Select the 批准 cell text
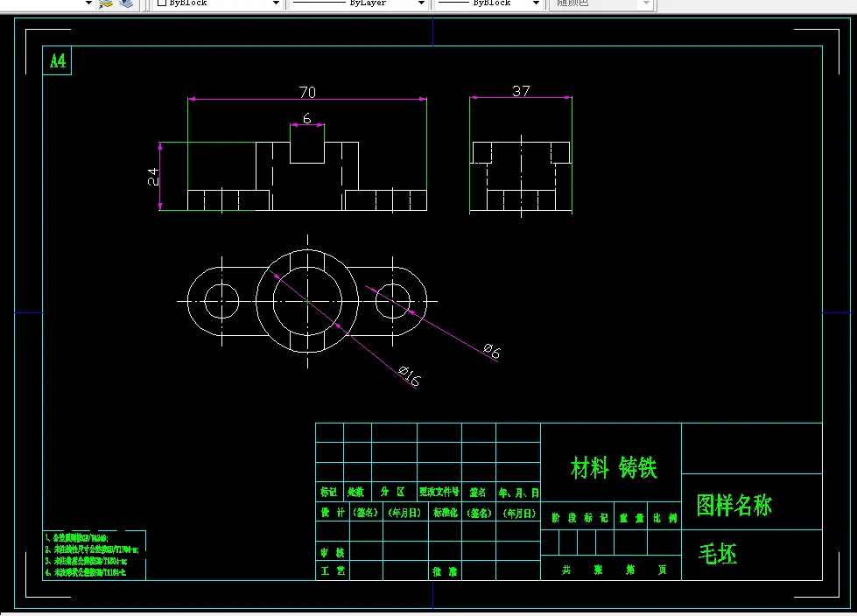This screenshot has width=857, height=616. [x=445, y=571]
